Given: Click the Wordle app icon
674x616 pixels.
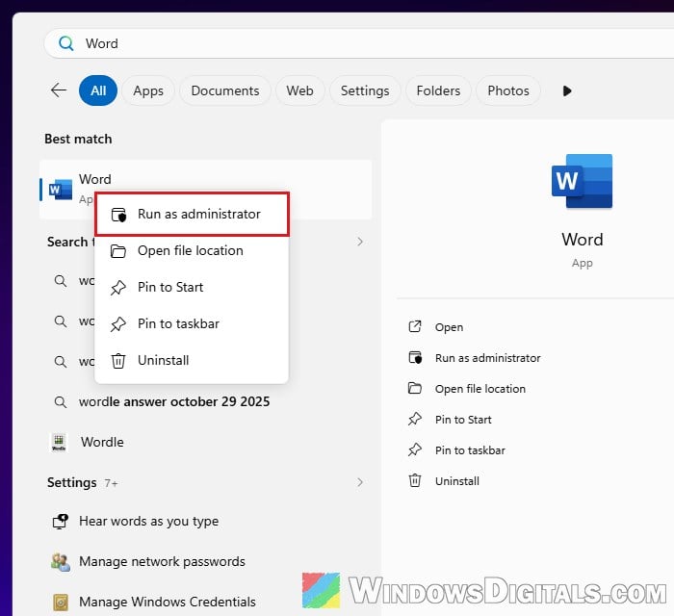Looking at the screenshot, I should 59,442.
